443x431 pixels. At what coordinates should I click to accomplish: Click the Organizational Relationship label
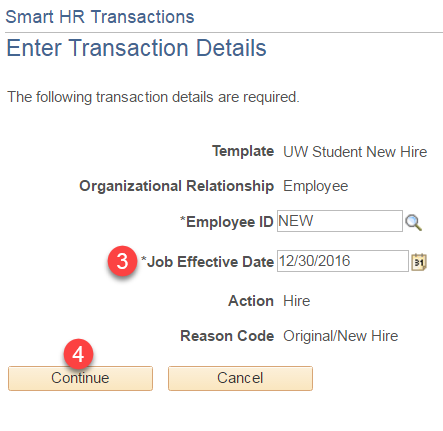[x=176, y=186]
